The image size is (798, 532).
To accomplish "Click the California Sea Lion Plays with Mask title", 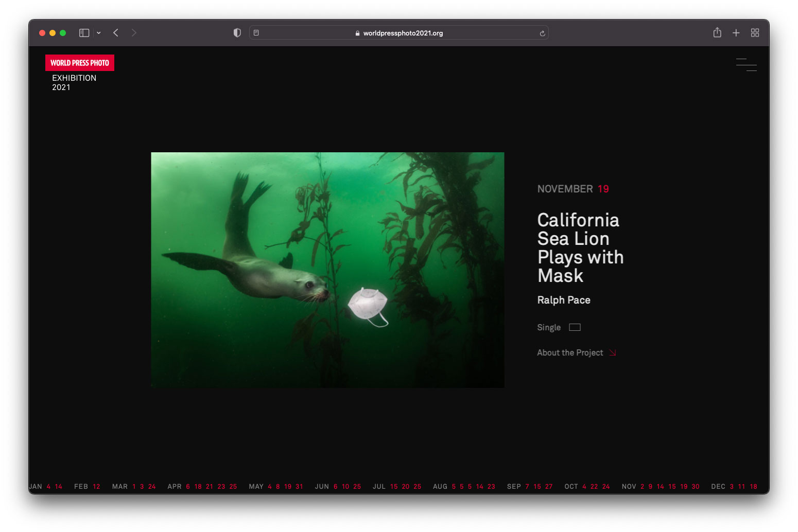I will coord(580,247).
